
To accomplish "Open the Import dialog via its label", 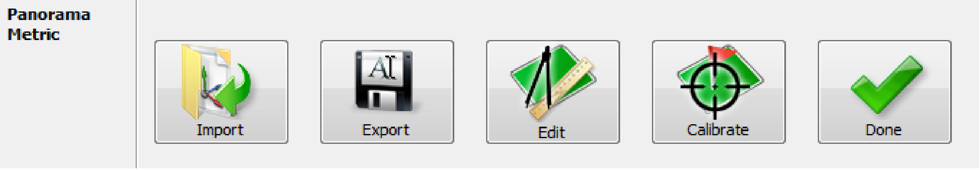I will coord(220,130).
